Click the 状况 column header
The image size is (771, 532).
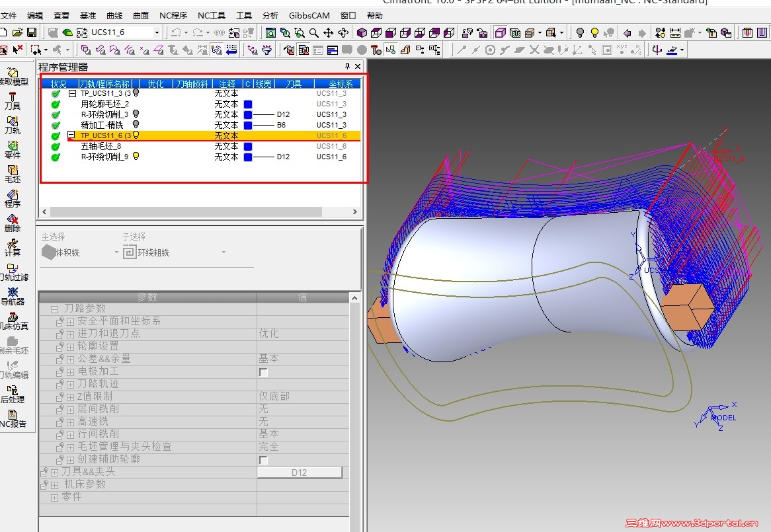tap(58, 84)
